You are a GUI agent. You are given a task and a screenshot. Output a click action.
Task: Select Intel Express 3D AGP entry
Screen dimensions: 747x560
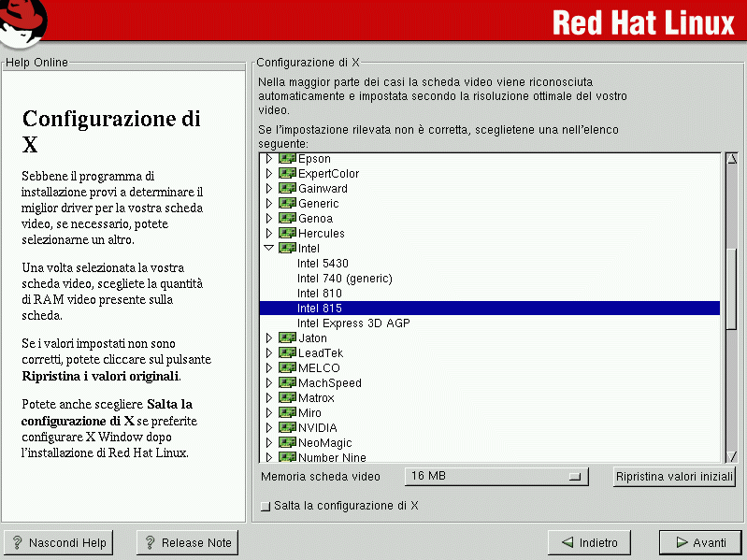click(x=353, y=323)
